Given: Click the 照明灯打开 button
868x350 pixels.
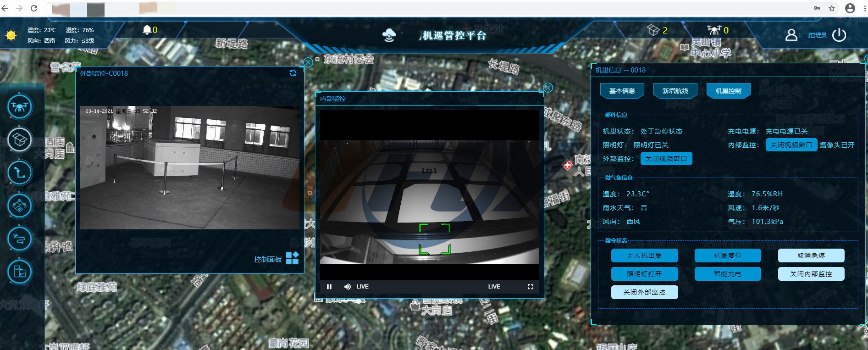Looking at the screenshot, I should (x=644, y=274).
